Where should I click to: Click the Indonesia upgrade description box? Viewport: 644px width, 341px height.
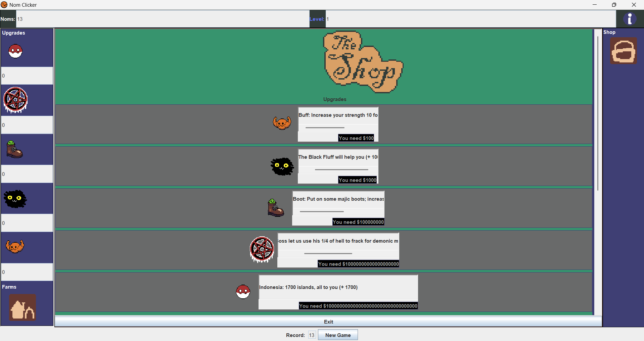[338, 287]
